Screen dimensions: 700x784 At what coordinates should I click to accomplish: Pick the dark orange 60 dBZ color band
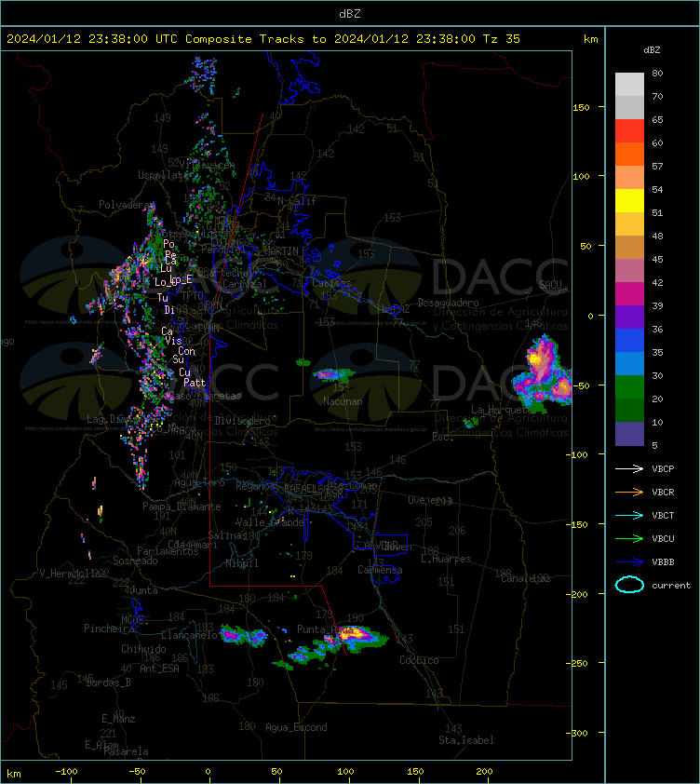[629, 154]
